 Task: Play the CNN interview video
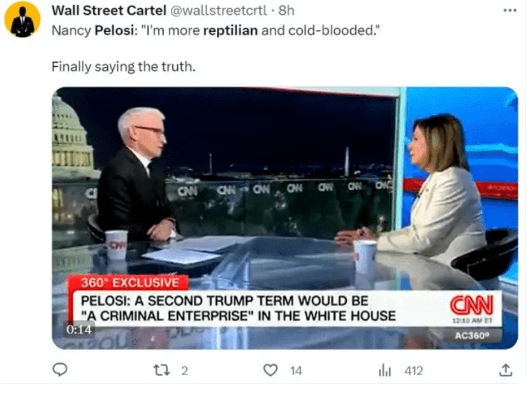point(285,218)
